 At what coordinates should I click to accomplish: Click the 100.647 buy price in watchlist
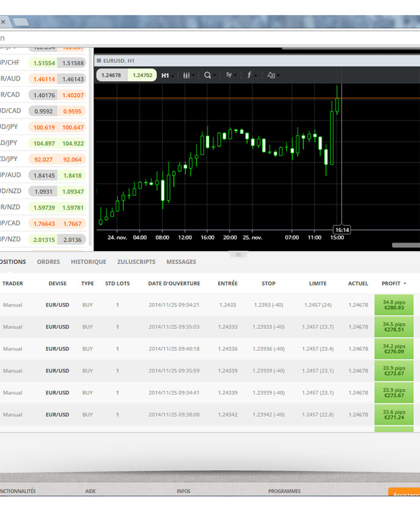[x=72, y=127]
